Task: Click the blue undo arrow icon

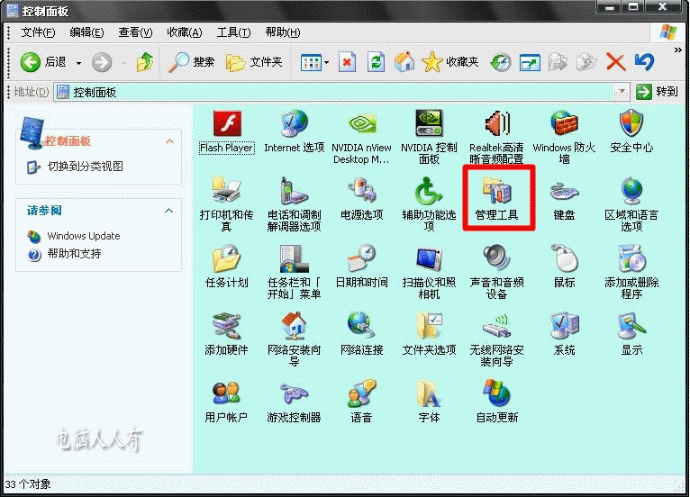Action: (x=644, y=62)
